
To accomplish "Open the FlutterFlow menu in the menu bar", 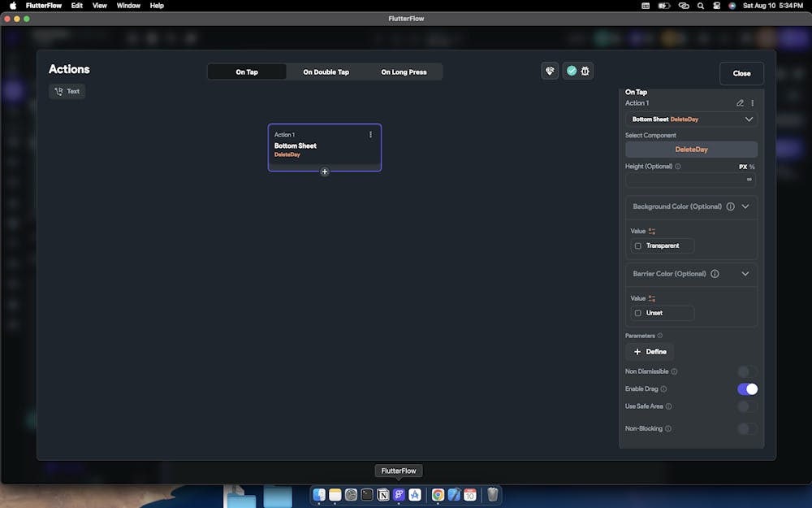I will (x=44, y=6).
